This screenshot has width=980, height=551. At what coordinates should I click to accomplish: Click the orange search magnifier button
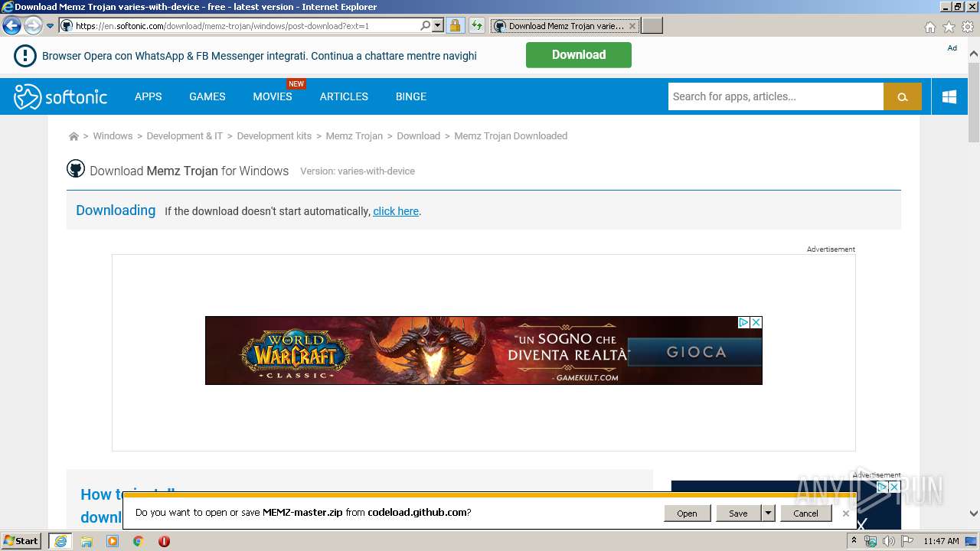point(903,96)
